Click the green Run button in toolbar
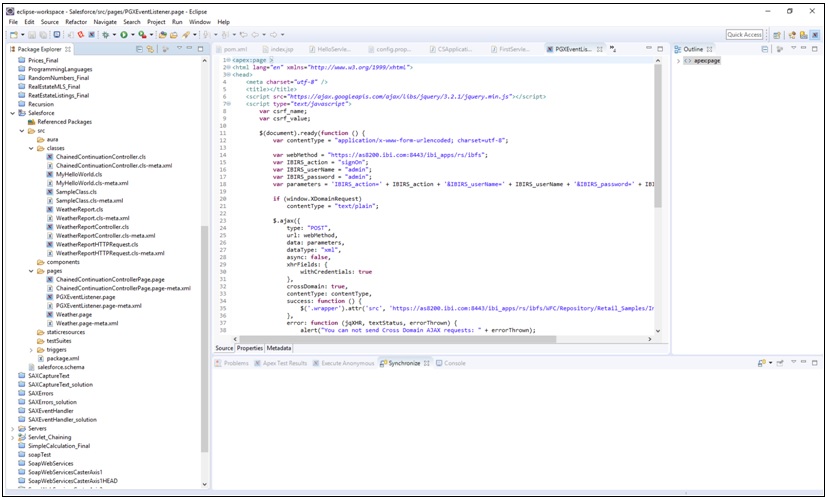This screenshot has height=500, width=828. [124, 35]
